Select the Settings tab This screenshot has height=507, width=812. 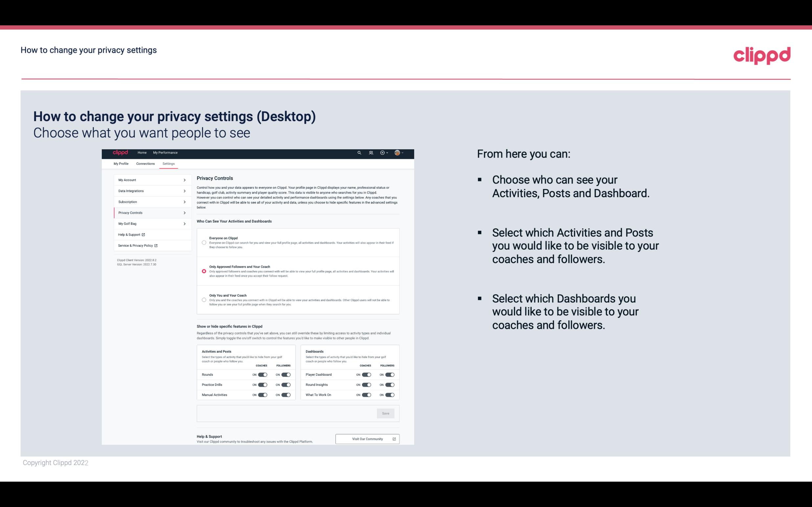coord(169,163)
